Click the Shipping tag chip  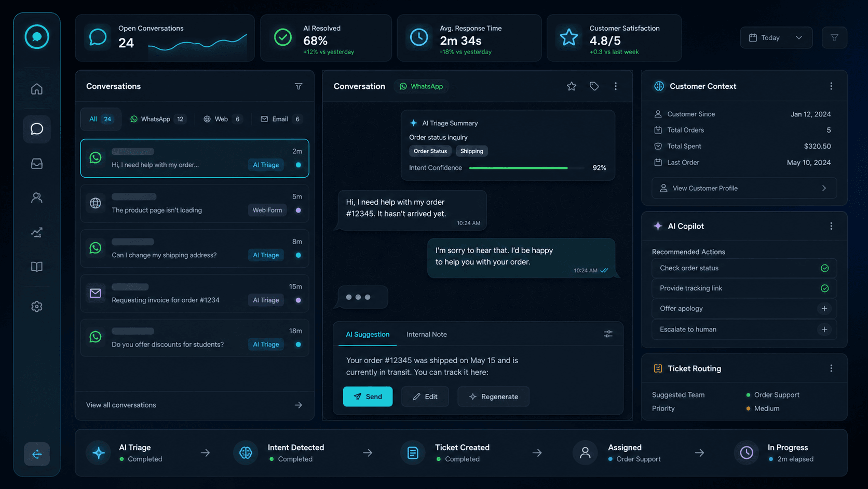471,151
